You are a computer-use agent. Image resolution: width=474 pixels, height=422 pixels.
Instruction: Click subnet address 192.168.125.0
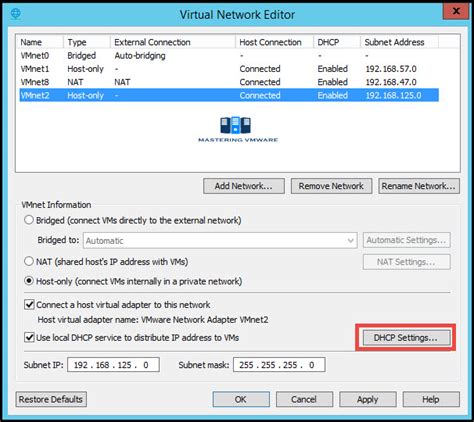pos(393,95)
